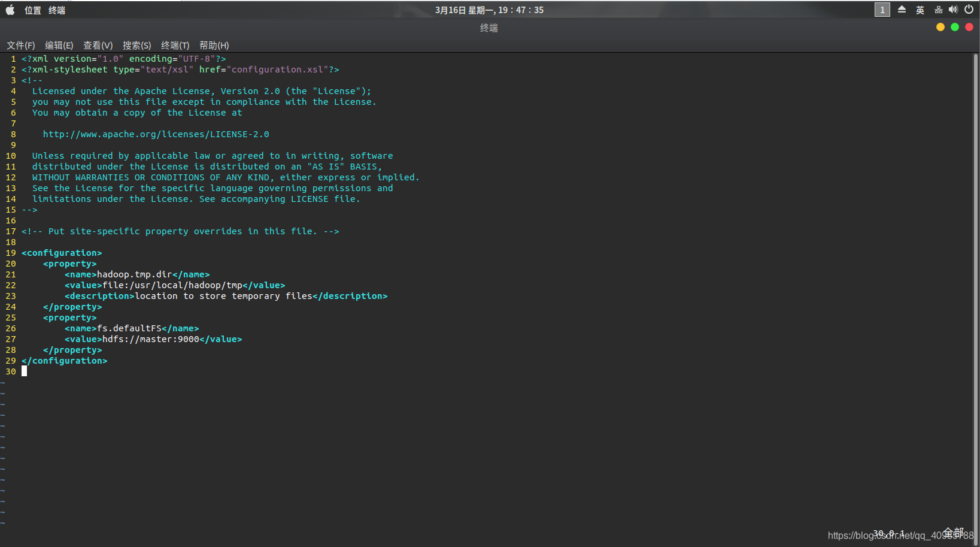Close terminal with red button
The width and height of the screenshot is (980, 547).
pyautogui.click(x=969, y=27)
